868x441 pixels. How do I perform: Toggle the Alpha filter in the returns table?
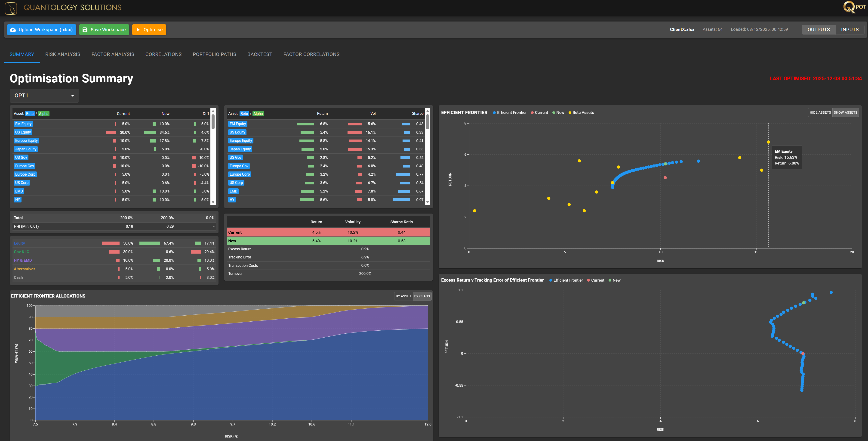[258, 114]
